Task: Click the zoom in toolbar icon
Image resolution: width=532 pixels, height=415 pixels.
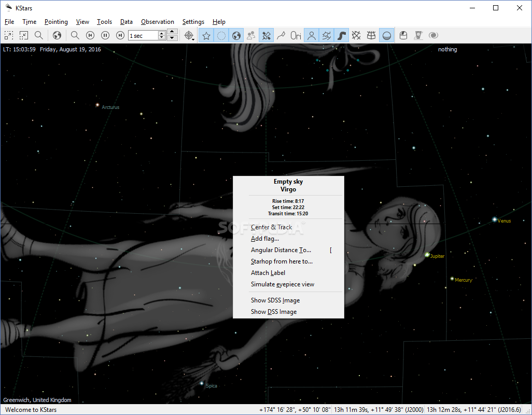Action: coord(9,35)
